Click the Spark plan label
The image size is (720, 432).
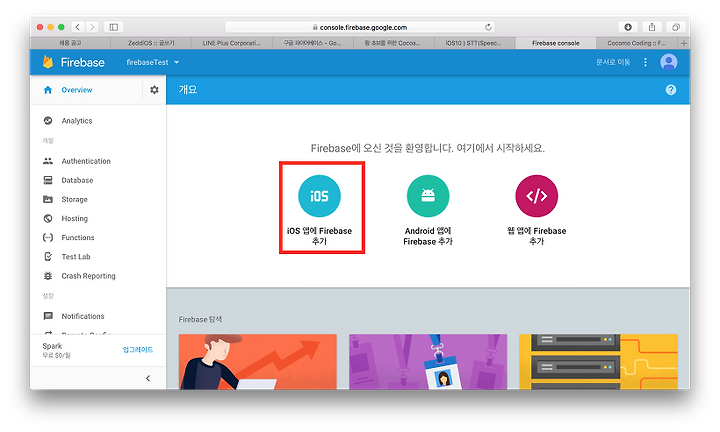click(x=52, y=346)
